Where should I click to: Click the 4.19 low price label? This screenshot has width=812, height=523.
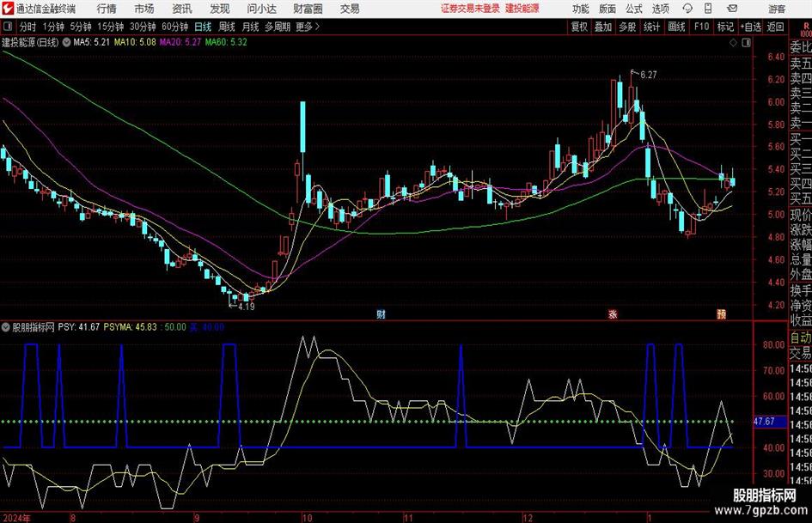pos(247,307)
